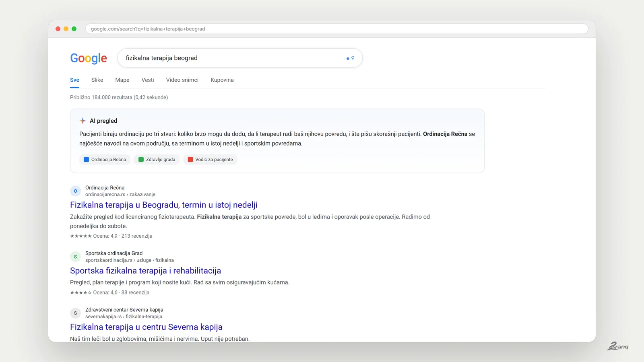Open result Fizikalna terapija u Beogradu, termin u istoj nedelji
The image size is (644, 362).
(x=164, y=205)
